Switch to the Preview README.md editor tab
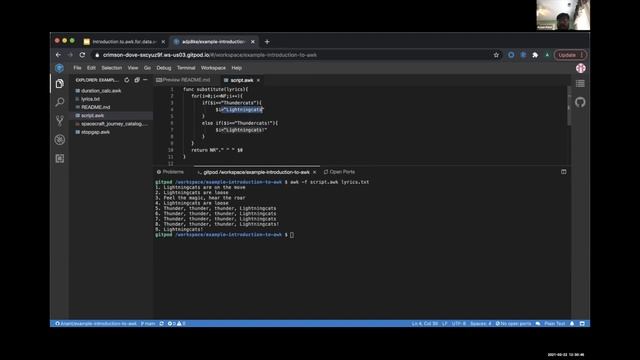640x360 pixels. pos(183,80)
